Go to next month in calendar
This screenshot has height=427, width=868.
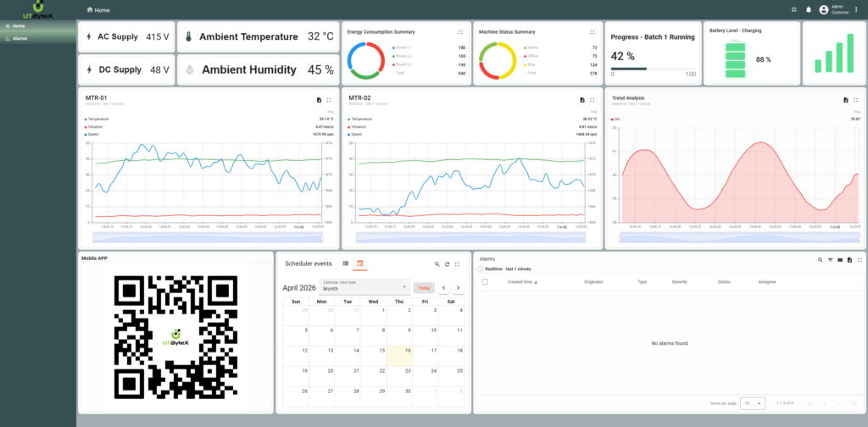[x=459, y=287]
